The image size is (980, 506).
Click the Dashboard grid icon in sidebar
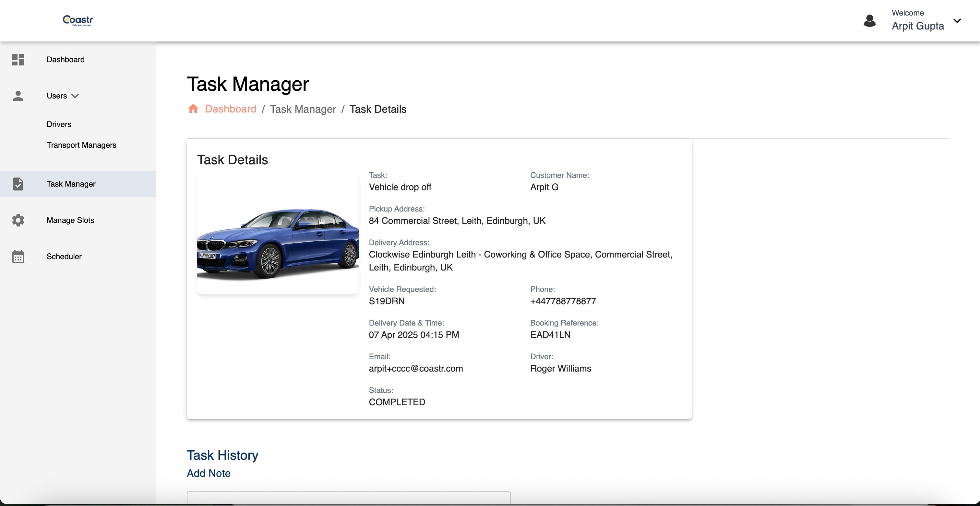coord(18,60)
